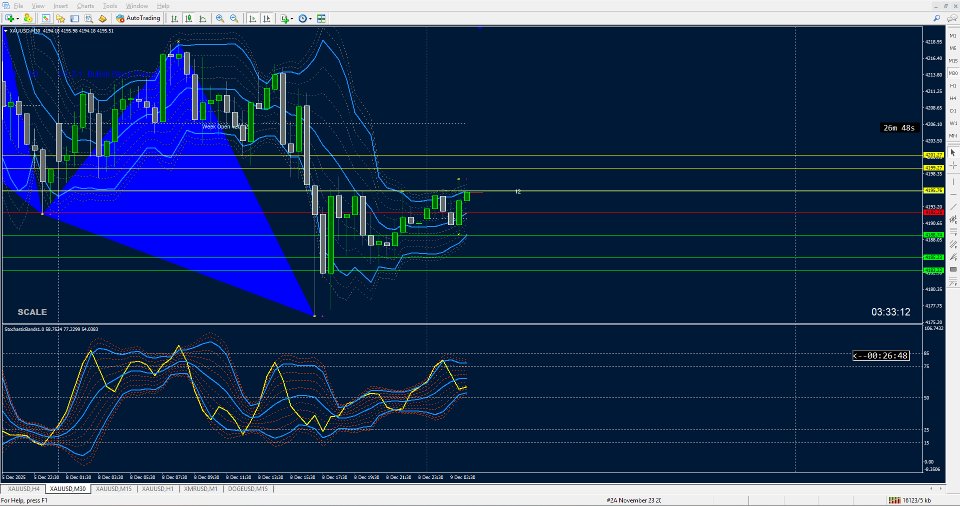Toggle chart auto scroll icon

(252, 18)
